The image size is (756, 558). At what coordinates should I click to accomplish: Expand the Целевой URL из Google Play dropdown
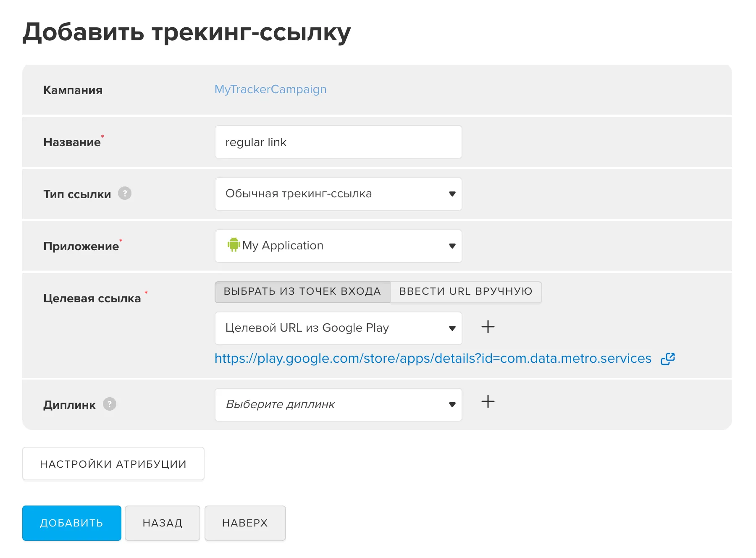[338, 328]
